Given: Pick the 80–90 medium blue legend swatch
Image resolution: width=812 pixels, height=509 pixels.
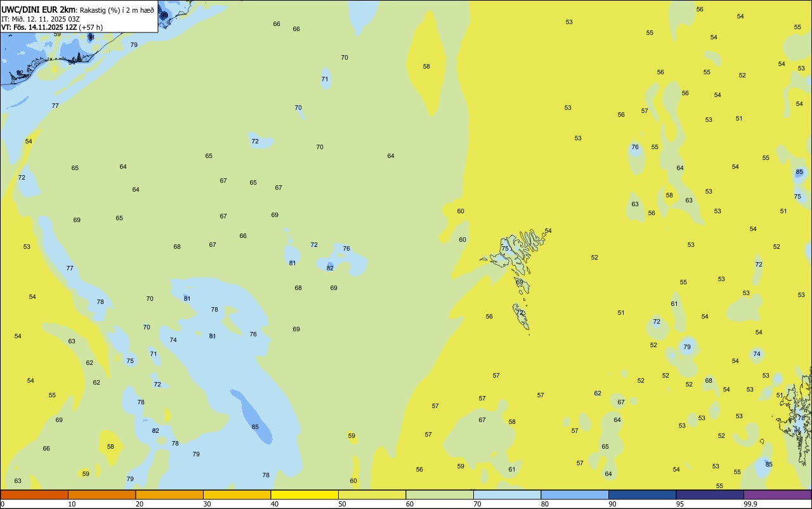Looking at the screenshot, I should point(575,494).
